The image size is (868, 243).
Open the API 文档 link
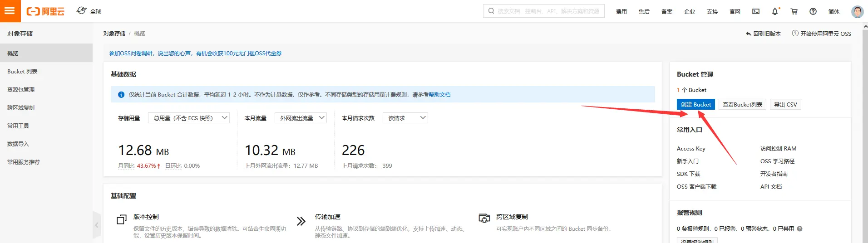click(x=771, y=187)
